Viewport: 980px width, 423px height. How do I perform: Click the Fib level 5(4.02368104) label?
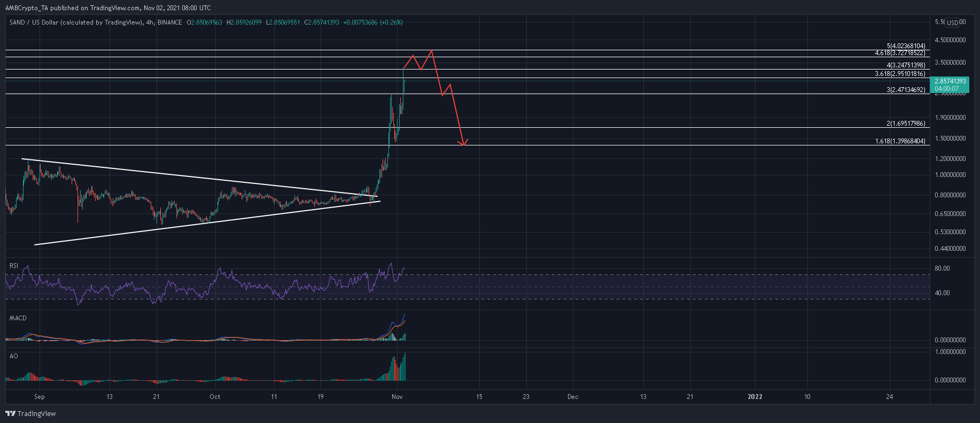click(x=906, y=46)
